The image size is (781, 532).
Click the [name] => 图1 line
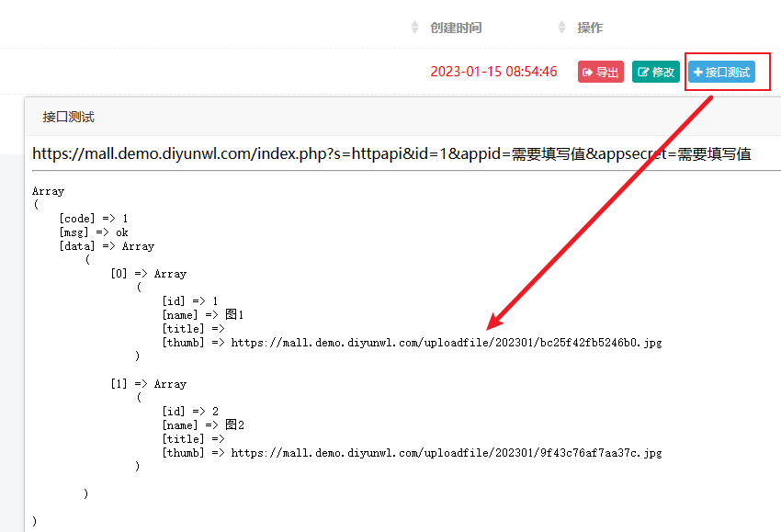[x=203, y=315]
